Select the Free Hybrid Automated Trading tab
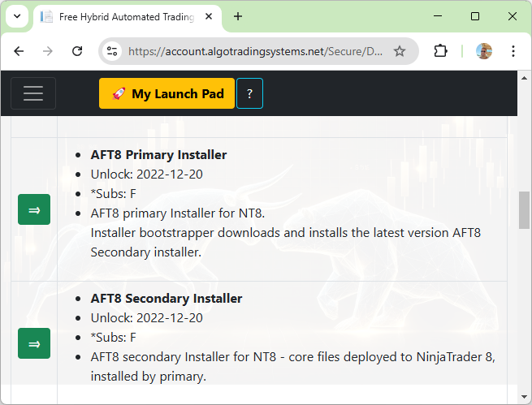The width and height of the screenshot is (532, 405). click(x=128, y=17)
